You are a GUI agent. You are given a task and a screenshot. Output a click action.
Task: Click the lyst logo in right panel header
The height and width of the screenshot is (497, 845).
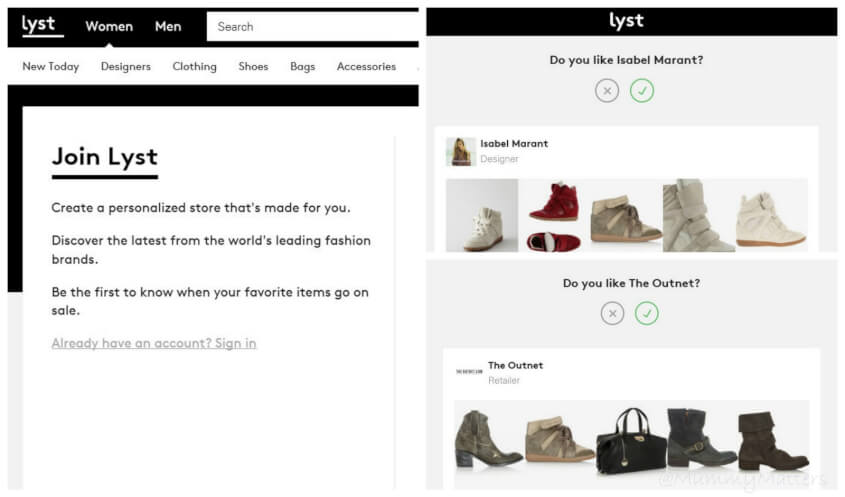[626, 21]
